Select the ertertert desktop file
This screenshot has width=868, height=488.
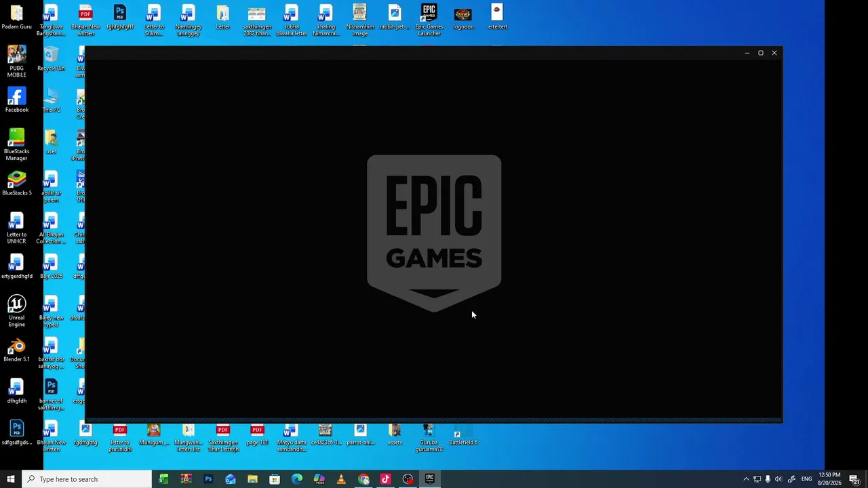[x=497, y=18]
